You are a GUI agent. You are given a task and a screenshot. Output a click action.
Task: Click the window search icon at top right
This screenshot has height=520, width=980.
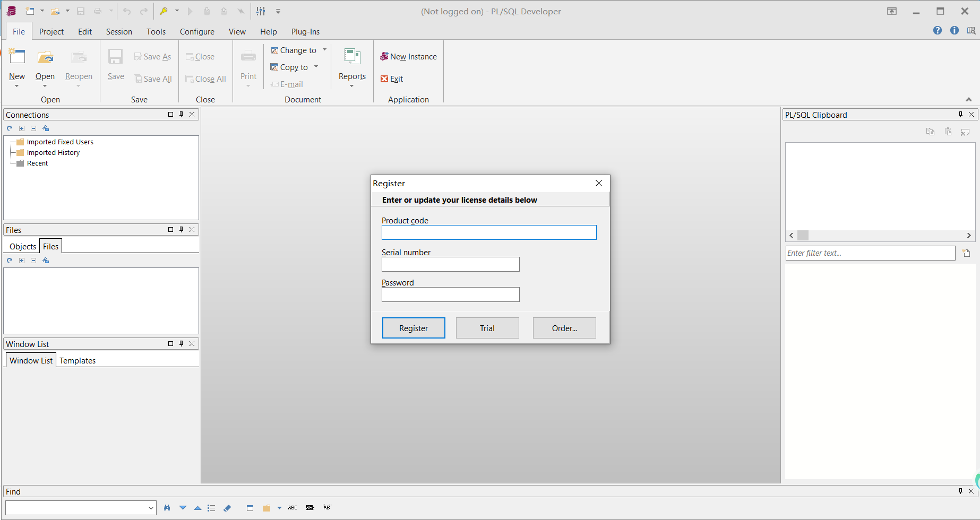[971, 30]
